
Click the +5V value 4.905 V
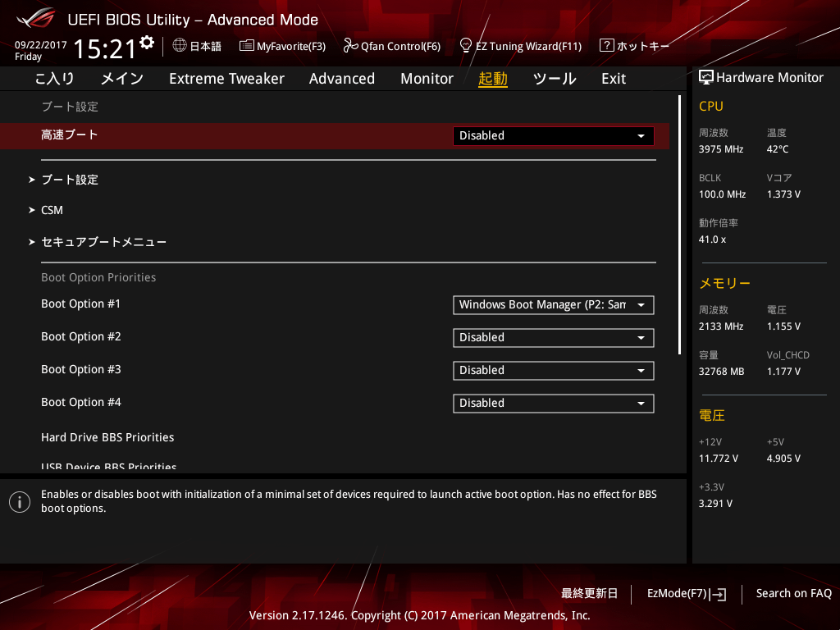click(783, 459)
